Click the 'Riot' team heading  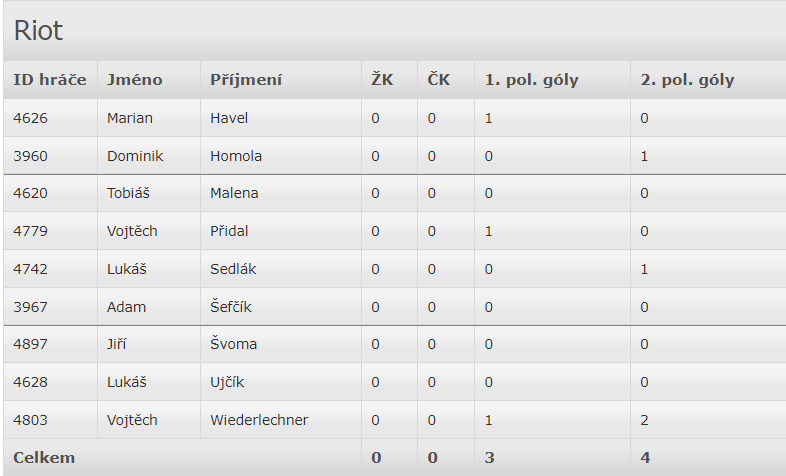pos(38,30)
